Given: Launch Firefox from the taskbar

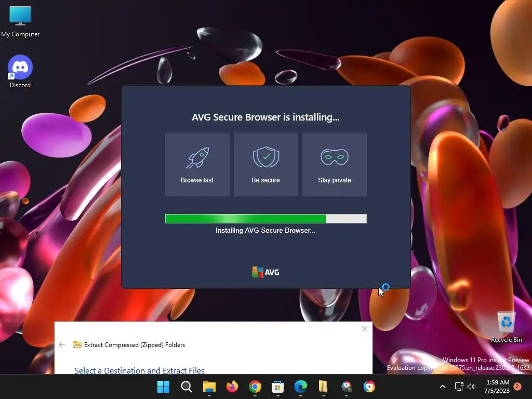Looking at the screenshot, I should tap(232, 387).
